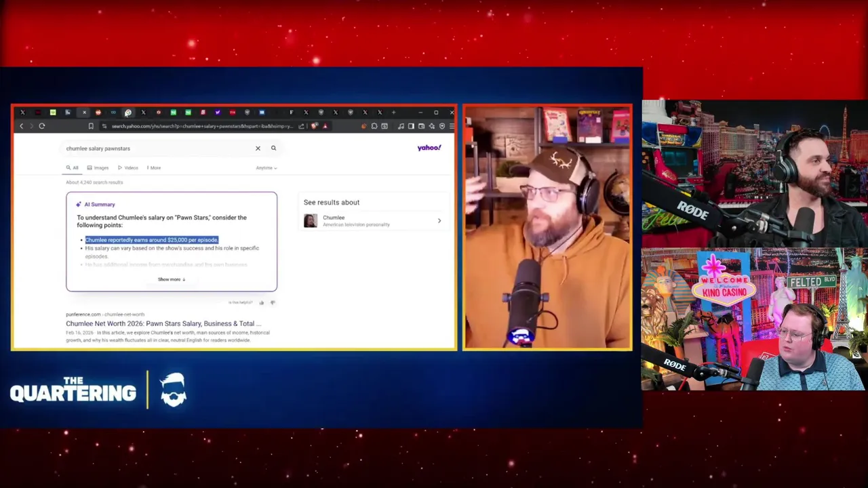The height and width of the screenshot is (488, 868).
Task: Open the More search options menu
Action: [x=154, y=167]
